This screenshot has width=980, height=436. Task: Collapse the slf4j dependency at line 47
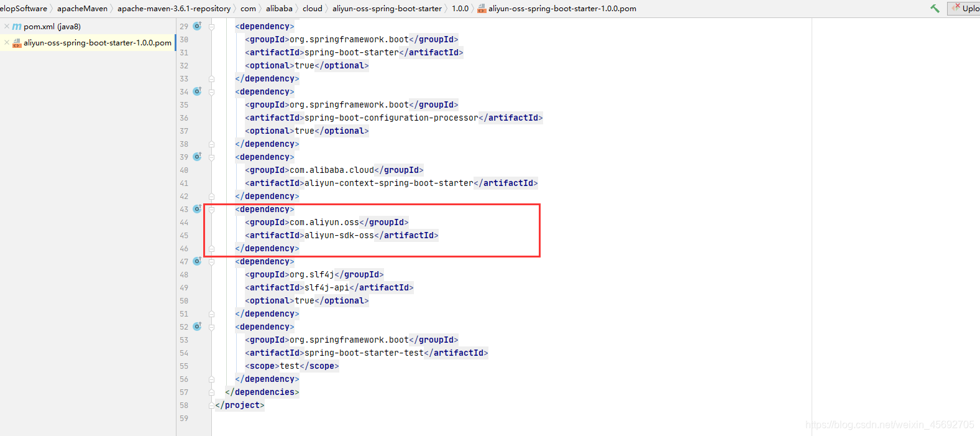coord(212,262)
